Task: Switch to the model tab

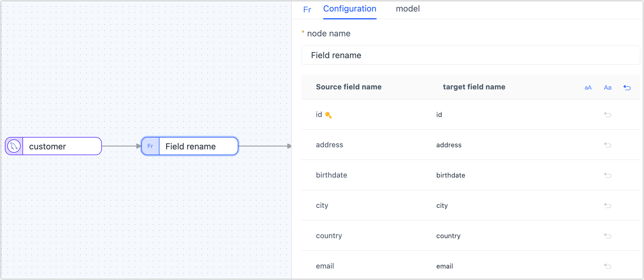Action: pyautogui.click(x=408, y=9)
